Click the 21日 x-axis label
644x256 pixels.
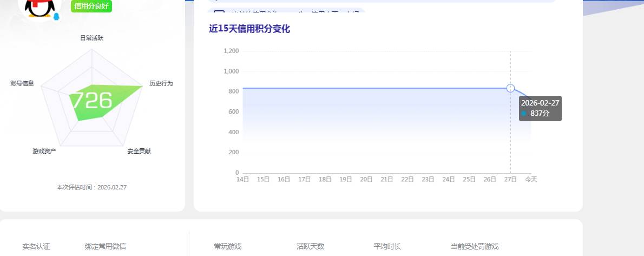[387, 179]
